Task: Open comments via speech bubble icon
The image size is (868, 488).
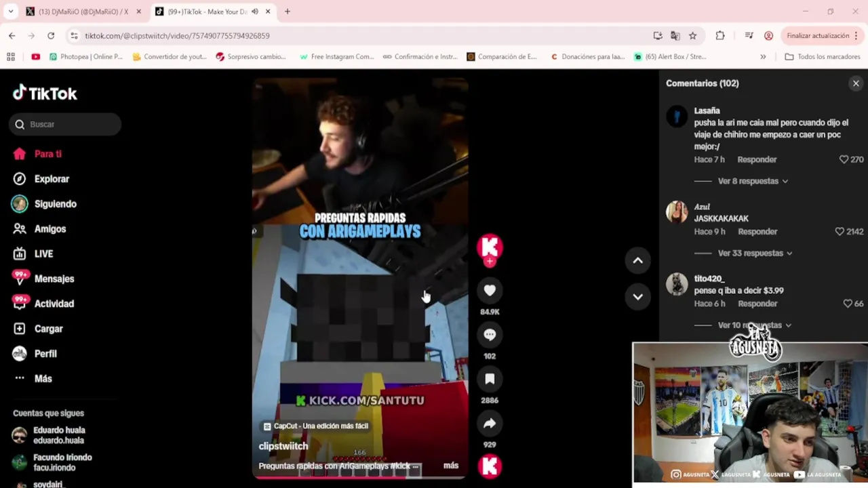Action: [490, 335]
